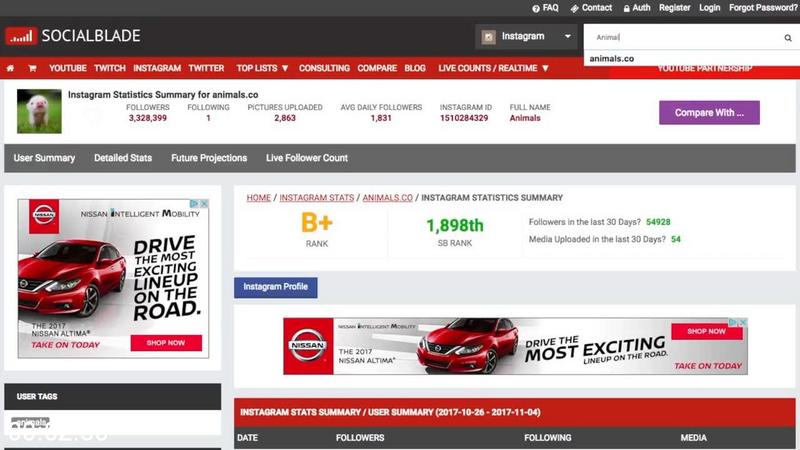Click the pictures uploaded value 2,863
Screen dimensions: 800x450
[285, 118]
